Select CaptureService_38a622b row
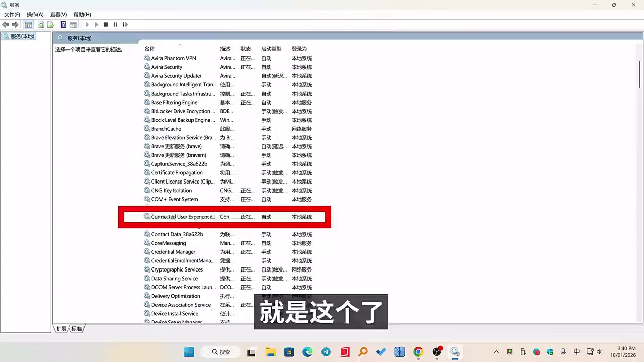Viewport: 644px width, 362px height. [x=228, y=164]
